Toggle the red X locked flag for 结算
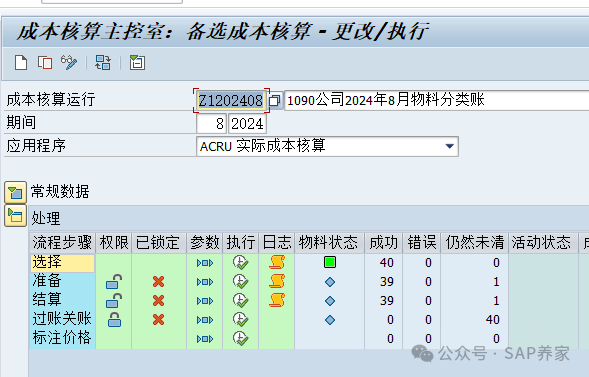The width and height of the screenshot is (589, 377). tap(159, 300)
